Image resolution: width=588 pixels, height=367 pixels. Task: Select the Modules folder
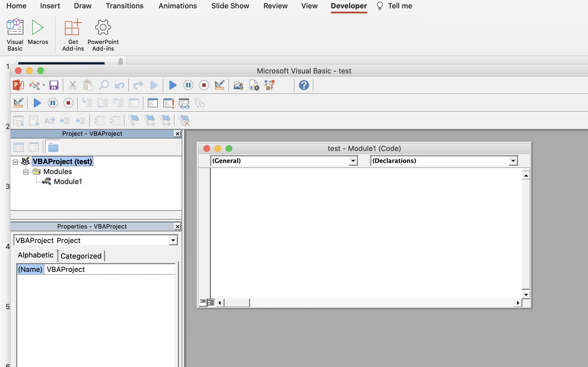point(58,172)
